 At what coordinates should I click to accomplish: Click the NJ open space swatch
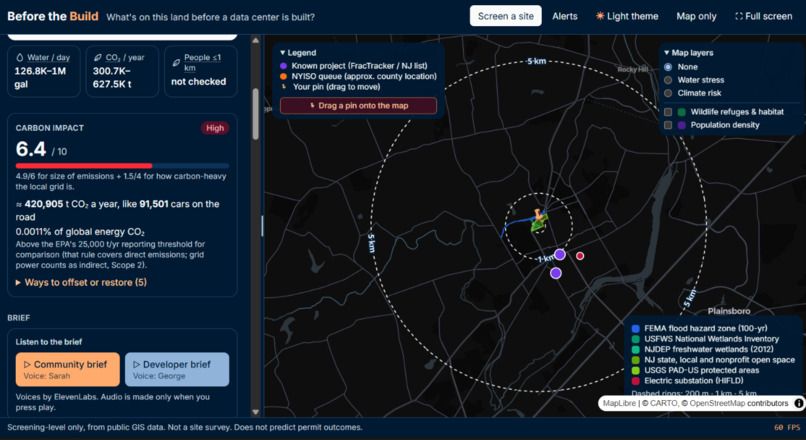tap(635, 360)
